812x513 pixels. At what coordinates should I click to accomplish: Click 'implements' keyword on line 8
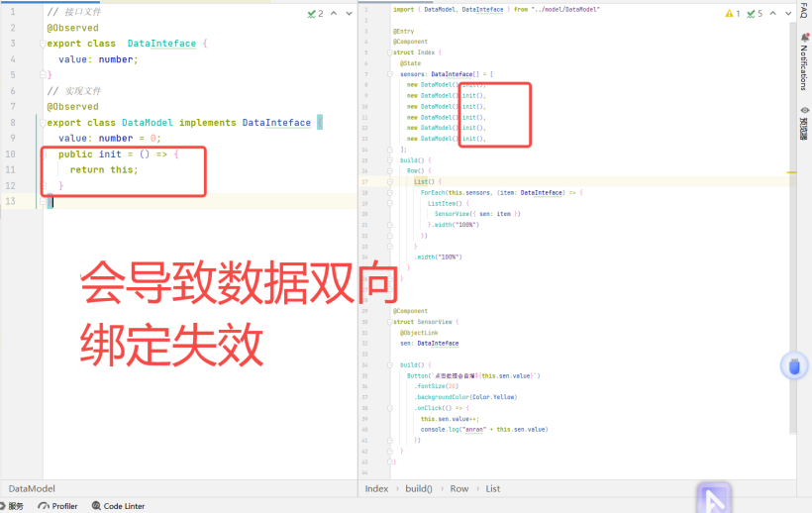[208, 123]
